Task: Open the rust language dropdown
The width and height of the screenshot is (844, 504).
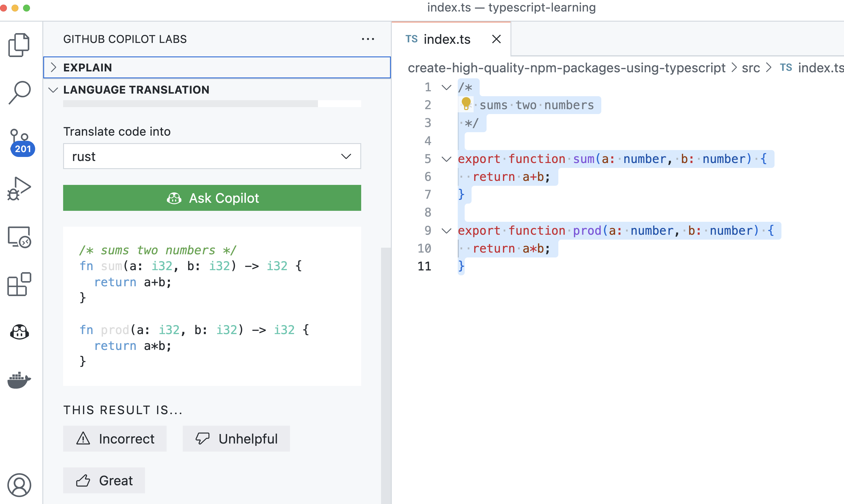Action: [x=212, y=156]
